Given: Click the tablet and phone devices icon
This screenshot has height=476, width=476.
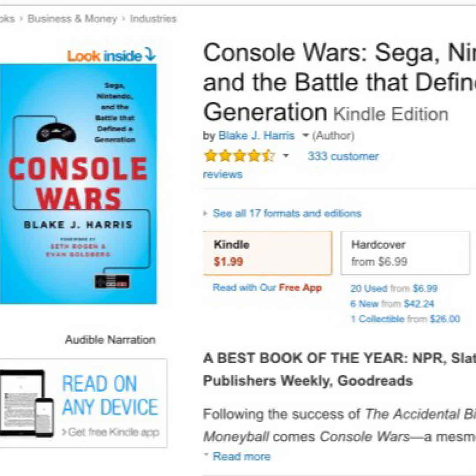Looking at the screenshot, I should click(x=26, y=403).
